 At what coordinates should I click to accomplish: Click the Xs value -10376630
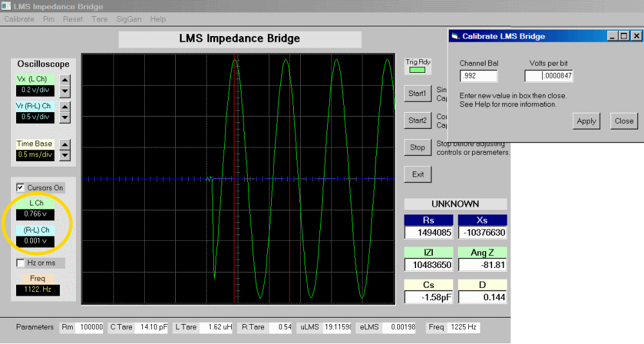[482, 233]
